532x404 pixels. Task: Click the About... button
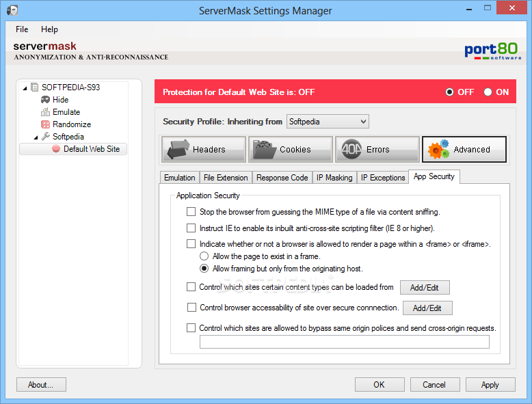41,385
